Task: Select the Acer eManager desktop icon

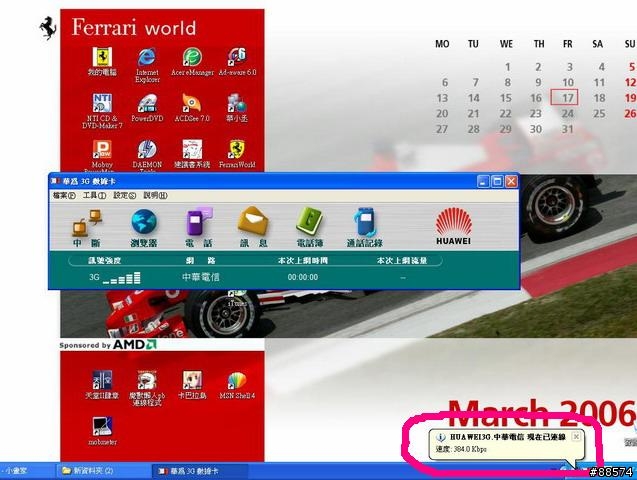Action: click(x=192, y=62)
